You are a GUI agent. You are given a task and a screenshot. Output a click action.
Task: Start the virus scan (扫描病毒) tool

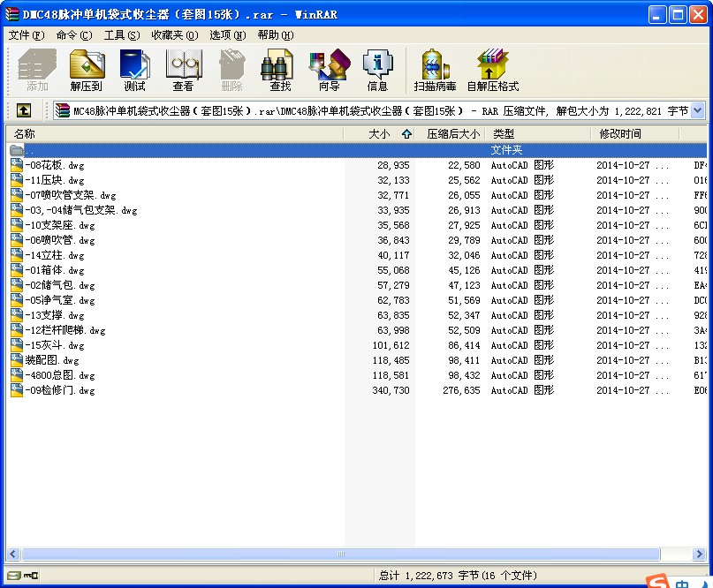[x=435, y=70]
